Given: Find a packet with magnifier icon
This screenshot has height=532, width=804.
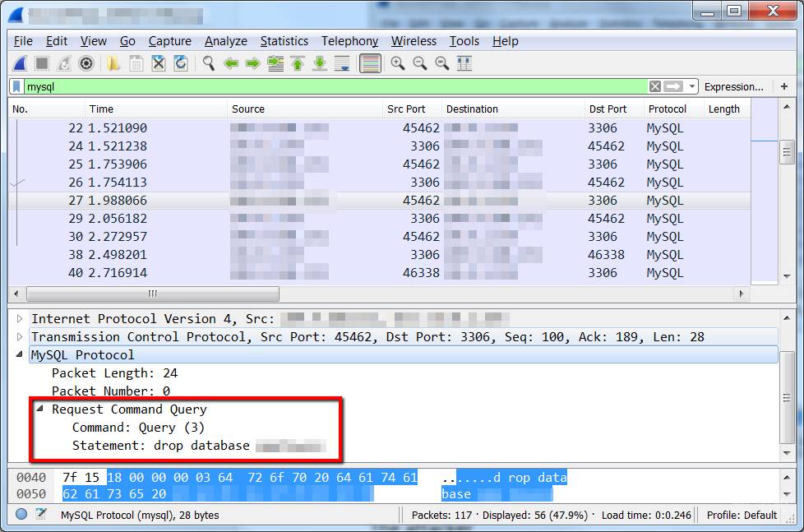Looking at the screenshot, I should coord(208,63).
